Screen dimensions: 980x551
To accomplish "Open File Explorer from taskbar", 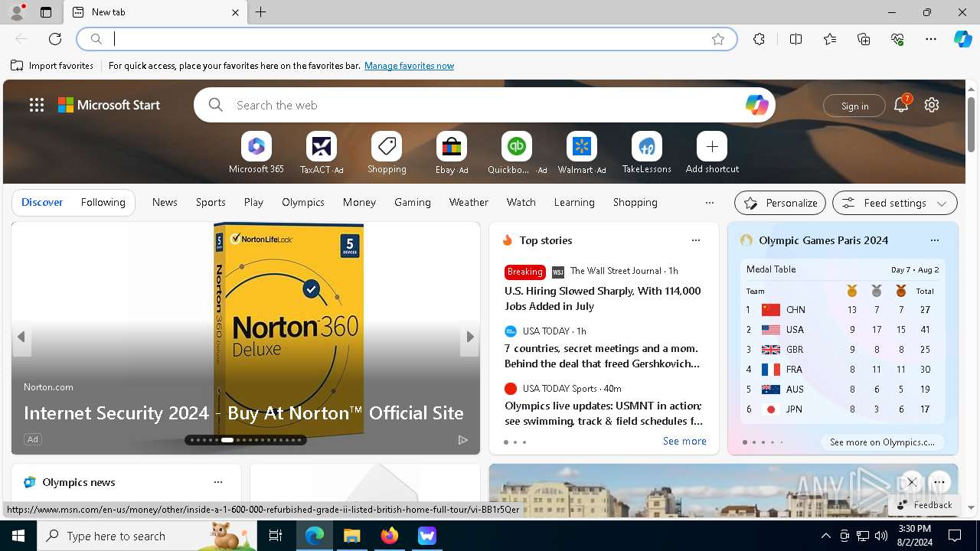I will tap(351, 536).
